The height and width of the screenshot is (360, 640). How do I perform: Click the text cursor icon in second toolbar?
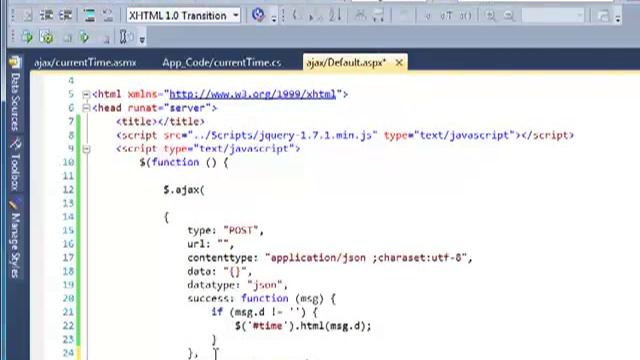(x=123, y=37)
